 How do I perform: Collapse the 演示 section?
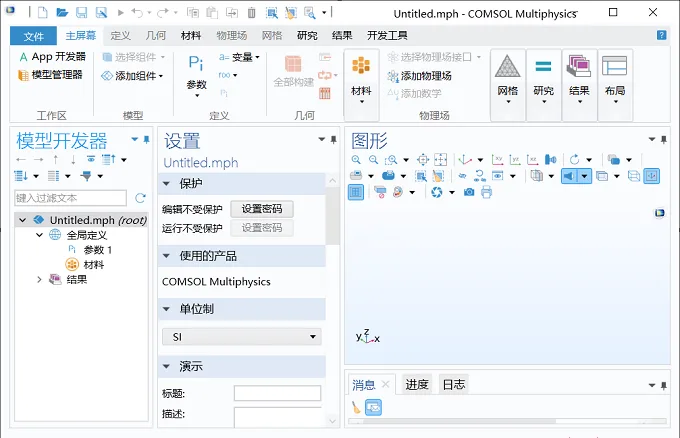(x=166, y=367)
